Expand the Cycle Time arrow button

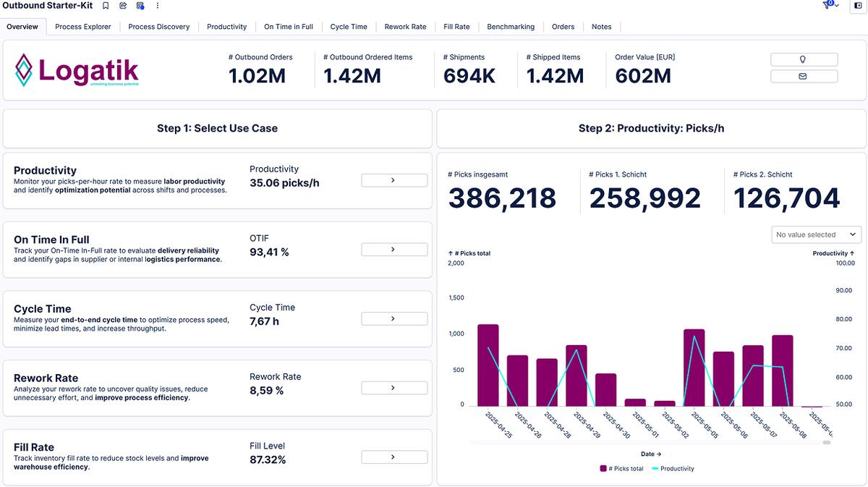[x=393, y=318]
